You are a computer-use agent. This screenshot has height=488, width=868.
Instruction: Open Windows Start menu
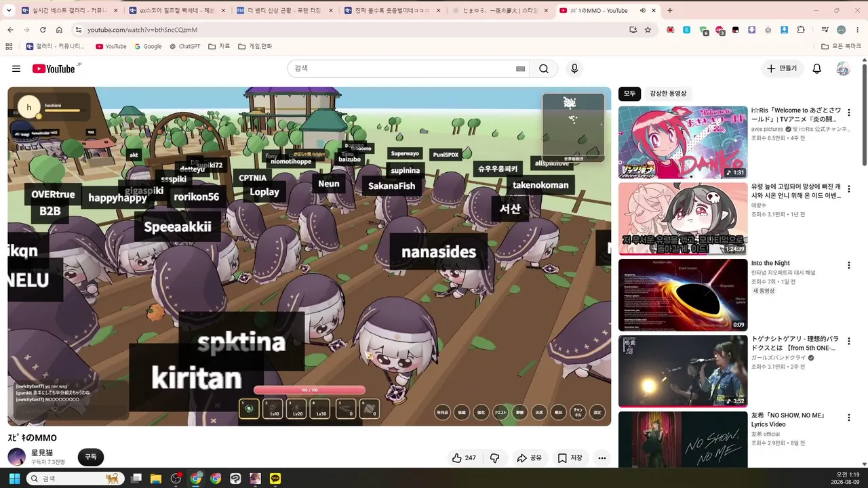(14, 479)
